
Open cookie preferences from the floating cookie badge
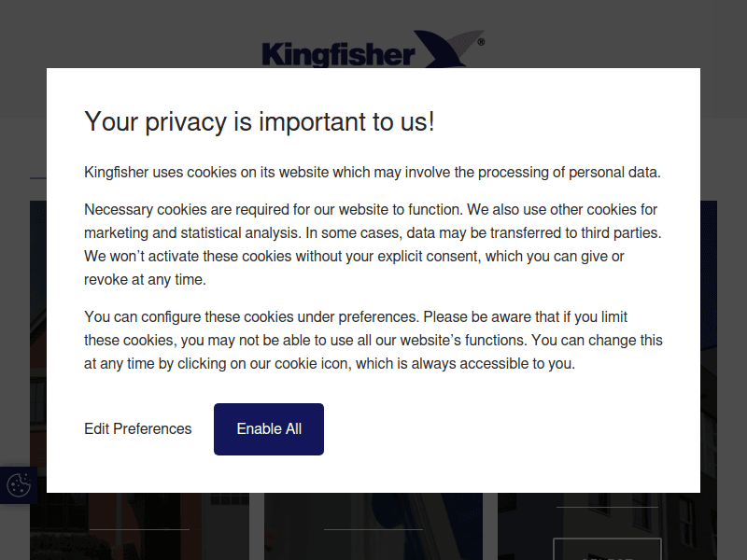pyautogui.click(x=17, y=485)
